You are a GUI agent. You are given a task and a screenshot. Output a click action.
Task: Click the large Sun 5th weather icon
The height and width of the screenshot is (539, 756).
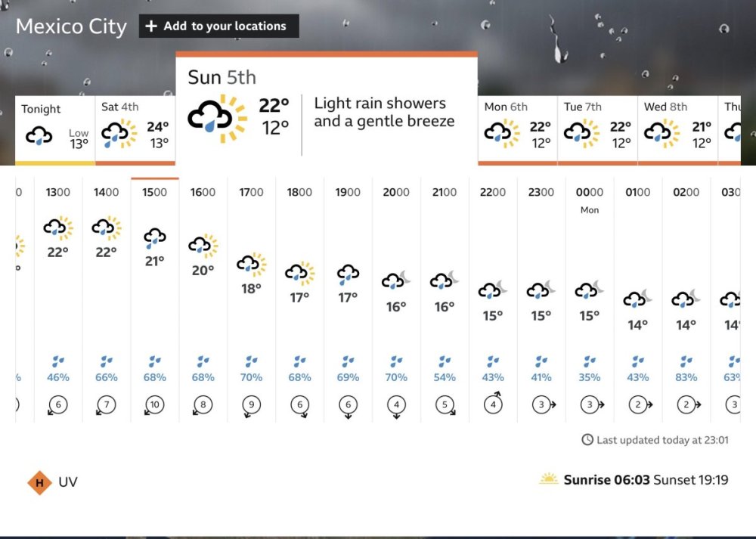[x=217, y=118]
